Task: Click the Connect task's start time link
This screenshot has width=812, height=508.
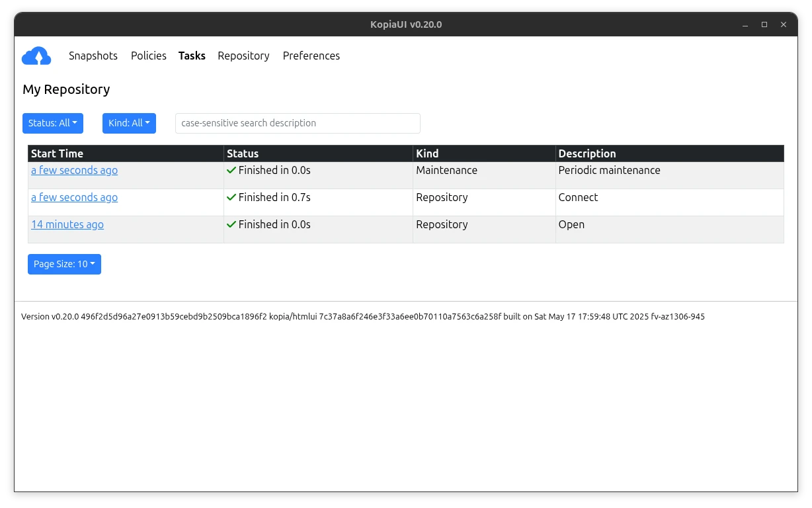Action: click(74, 197)
